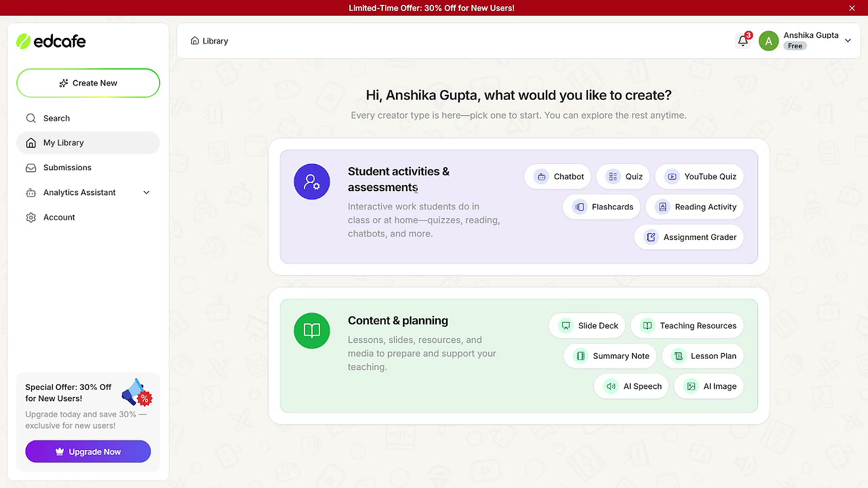868x488 pixels.
Task: Go to Submissions
Action: [x=88, y=168]
